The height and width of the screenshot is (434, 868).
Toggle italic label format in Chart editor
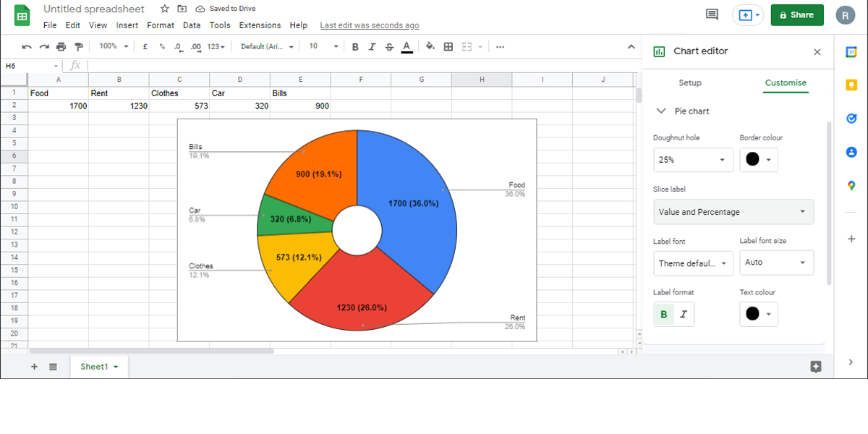(x=684, y=315)
